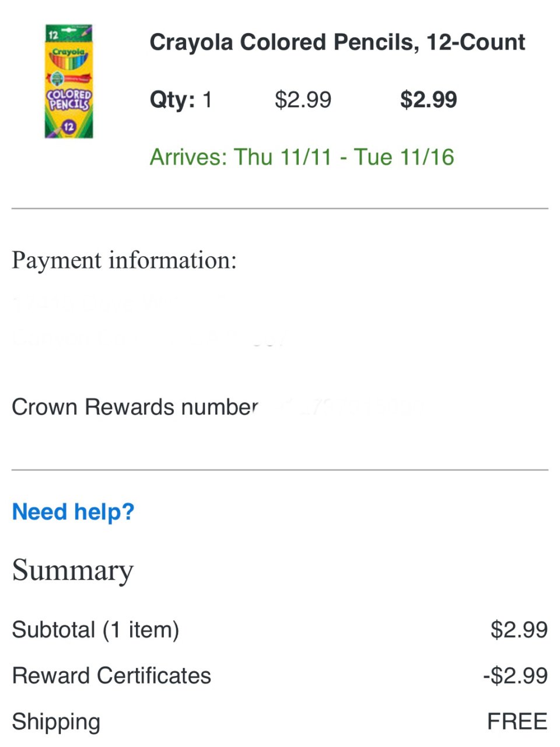This screenshot has width=560, height=747.
Task: Click the FREE shipping value
Action: click(517, 722)
